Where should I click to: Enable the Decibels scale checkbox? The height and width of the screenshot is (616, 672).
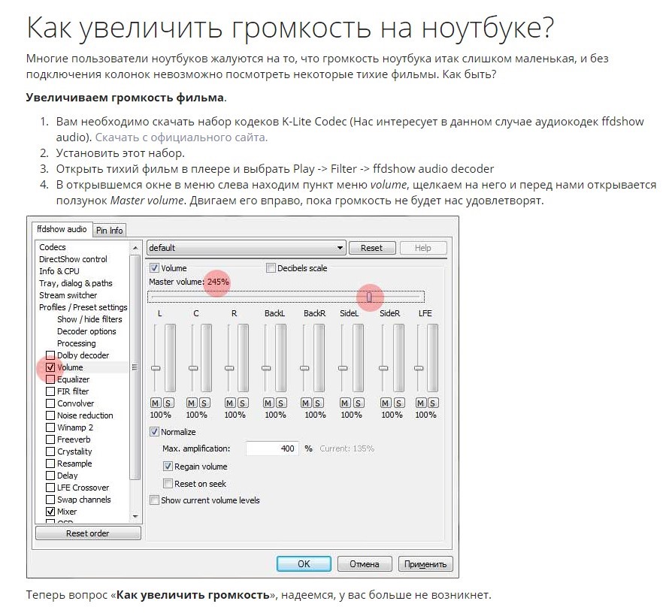271,268
